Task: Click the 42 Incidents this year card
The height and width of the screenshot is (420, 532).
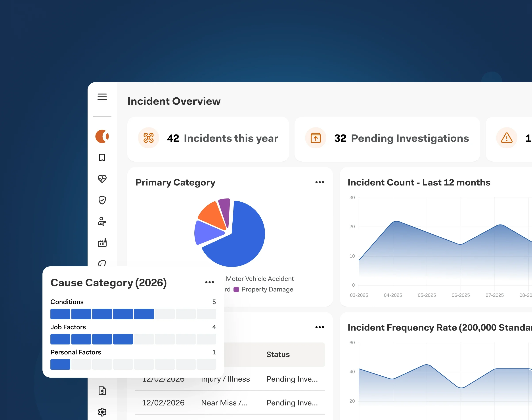Action: 208,139
